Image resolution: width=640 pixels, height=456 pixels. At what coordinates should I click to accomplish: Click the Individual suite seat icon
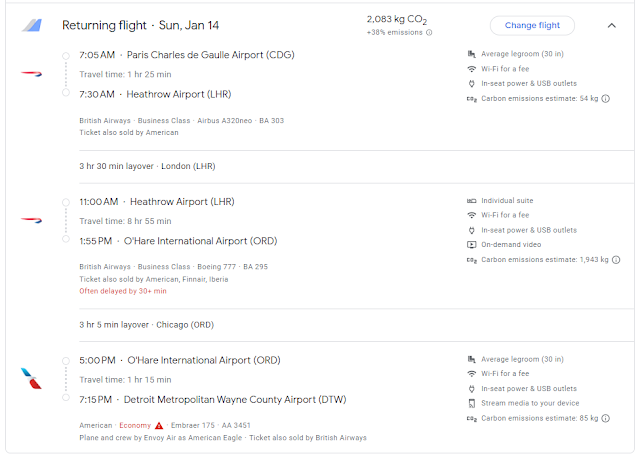tap(472, 200)
